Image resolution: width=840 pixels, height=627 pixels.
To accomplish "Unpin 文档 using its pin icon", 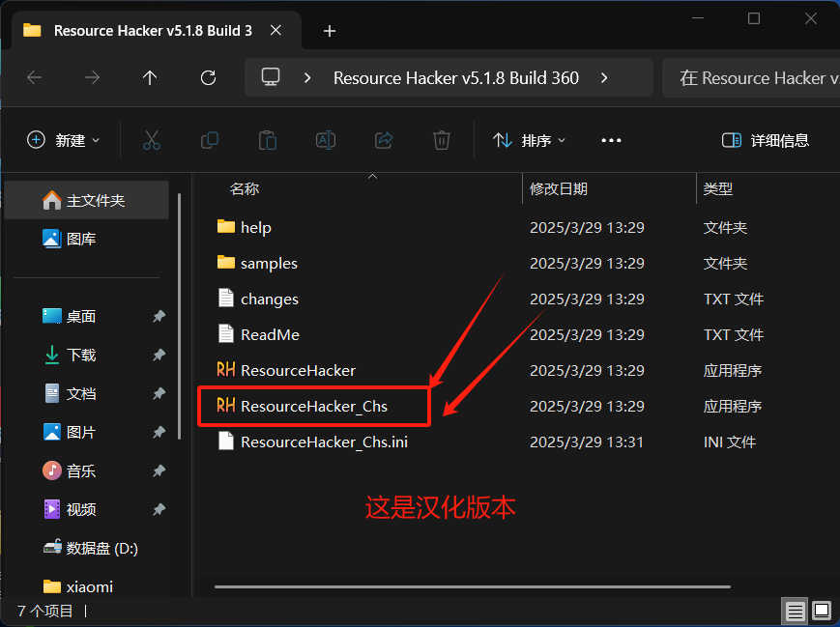I will (159, 393).
